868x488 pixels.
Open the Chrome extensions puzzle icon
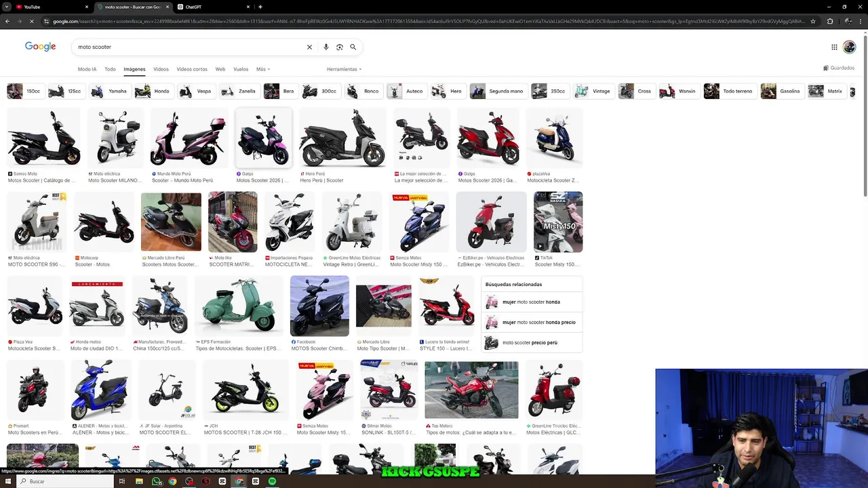(x=830, y=21)
